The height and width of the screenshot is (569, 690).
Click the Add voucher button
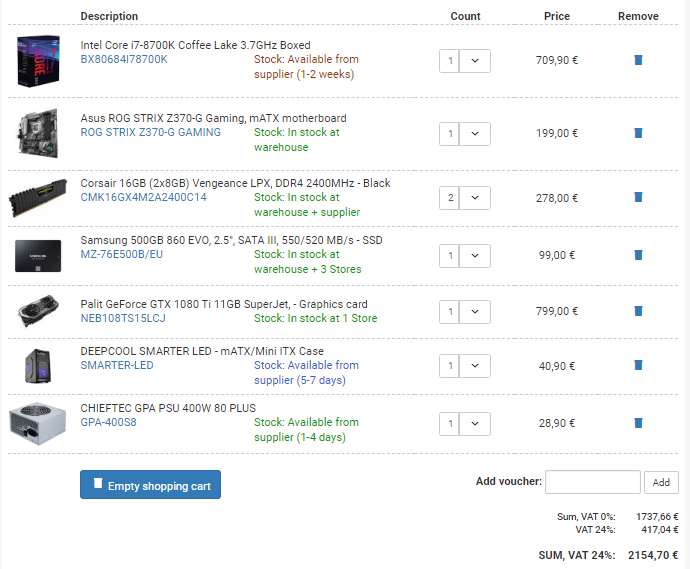pos(661,482)
